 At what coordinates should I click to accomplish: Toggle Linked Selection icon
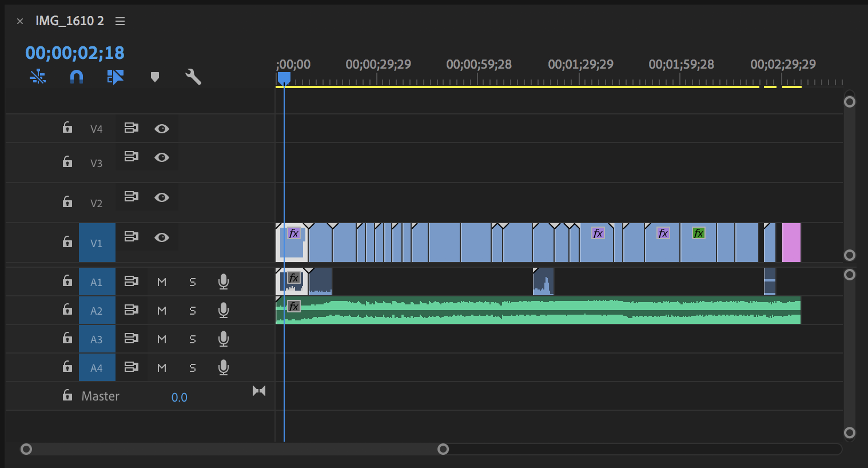pyautogui.click(x=115, y=77)
